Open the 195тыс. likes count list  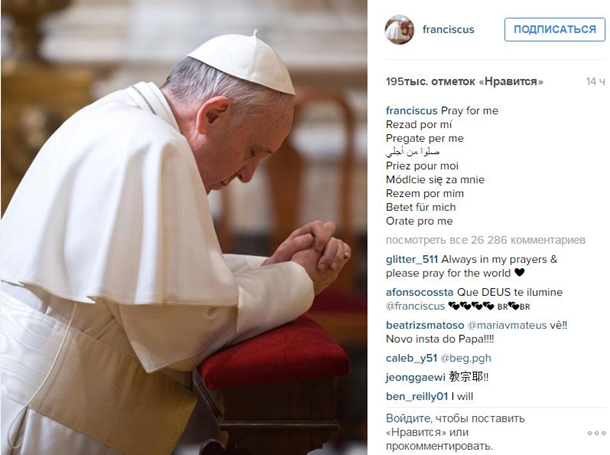coord(464,82)
